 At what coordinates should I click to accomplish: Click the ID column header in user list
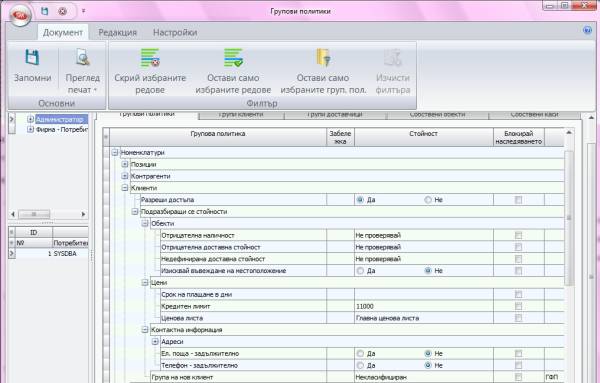(x=34, y=232)
